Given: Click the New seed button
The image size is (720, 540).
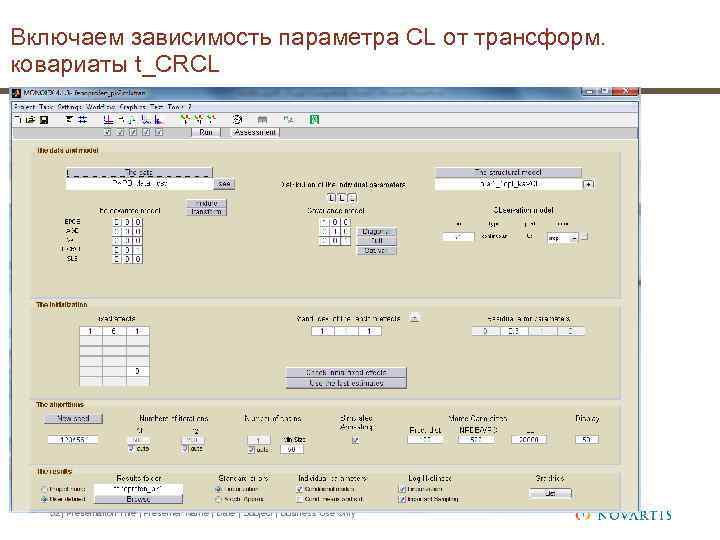Looking at the screenshot, I should click(73, 418).
